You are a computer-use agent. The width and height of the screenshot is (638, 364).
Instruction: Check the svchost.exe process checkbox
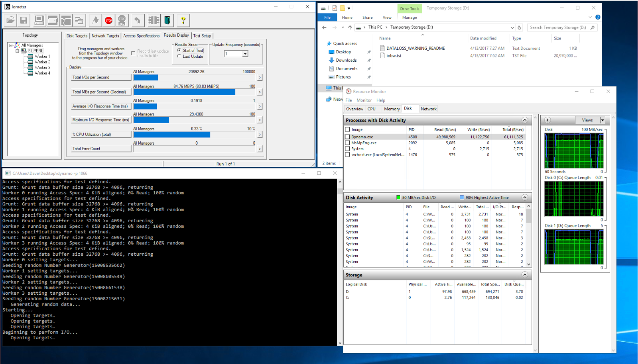pyautogui.click(x=347, y=155)
